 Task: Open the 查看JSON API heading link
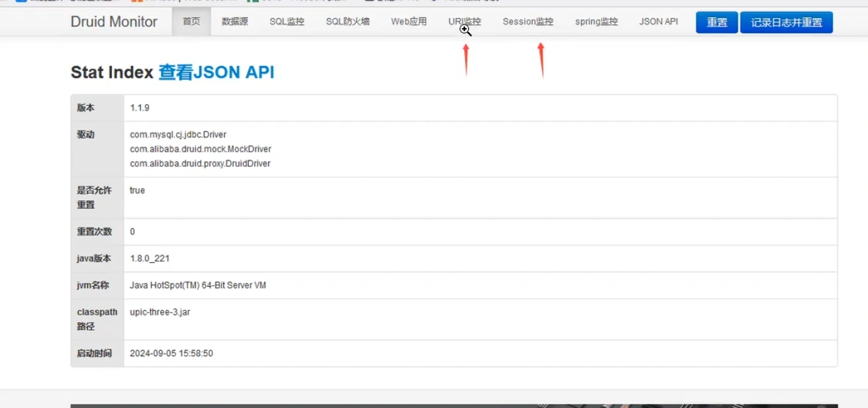216,73
